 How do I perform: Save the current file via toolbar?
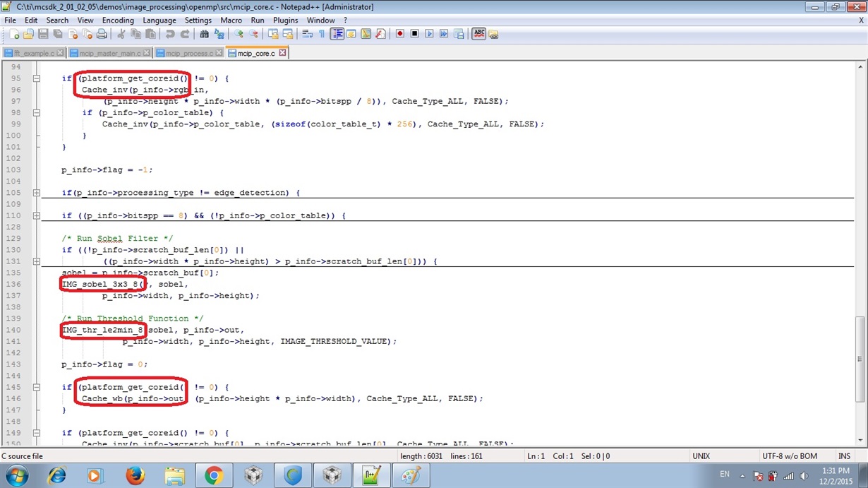pos(43,34)
